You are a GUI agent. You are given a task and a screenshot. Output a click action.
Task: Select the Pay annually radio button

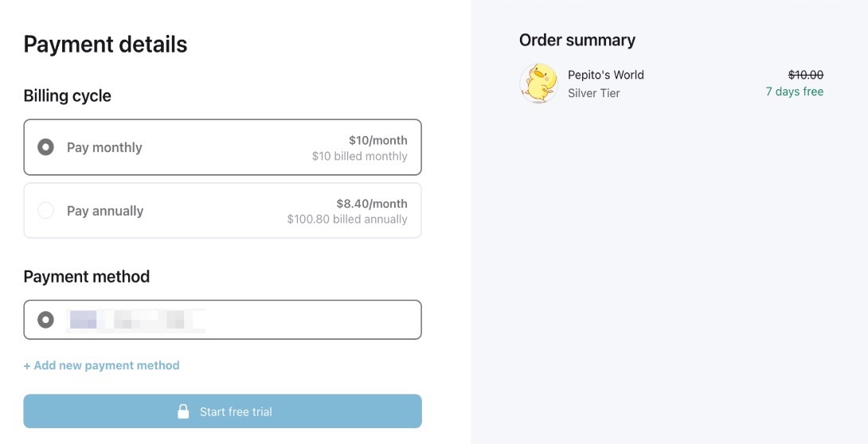(x=46, y=211)
